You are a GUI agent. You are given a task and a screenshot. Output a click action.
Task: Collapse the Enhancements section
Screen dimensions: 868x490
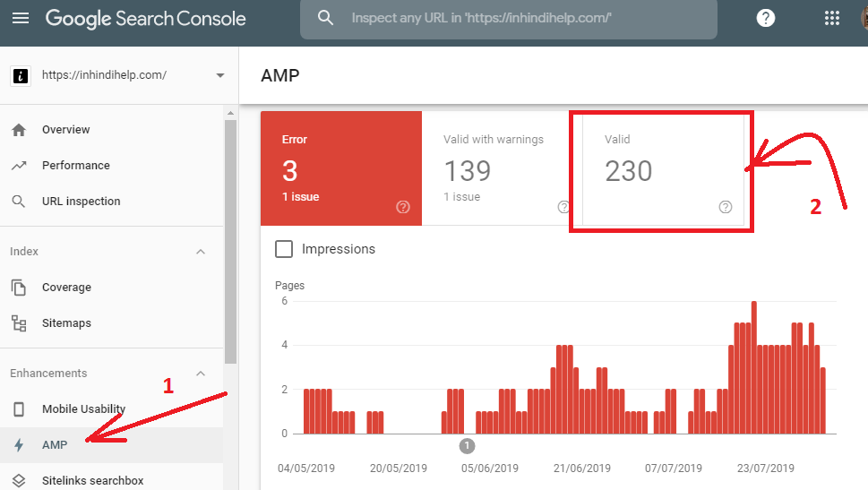(201, 374)
